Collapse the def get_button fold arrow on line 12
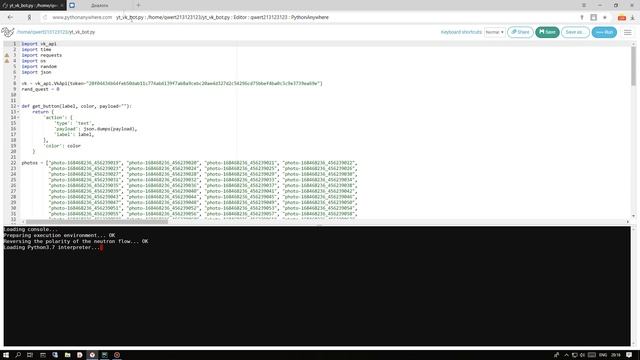This screenshot has width=640, height=360. pyautogui.click(x=18, y=106)
